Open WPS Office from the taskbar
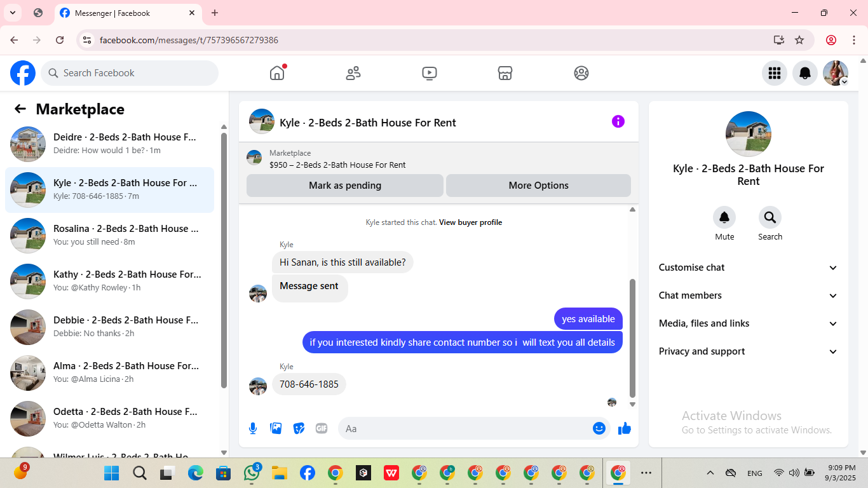Image resolution: width=868 pixels, height=488 pixels. [391, 473]
